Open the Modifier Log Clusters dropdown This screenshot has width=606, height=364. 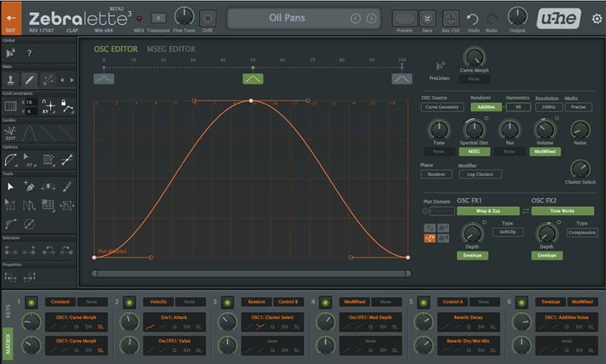click(480, 174)
